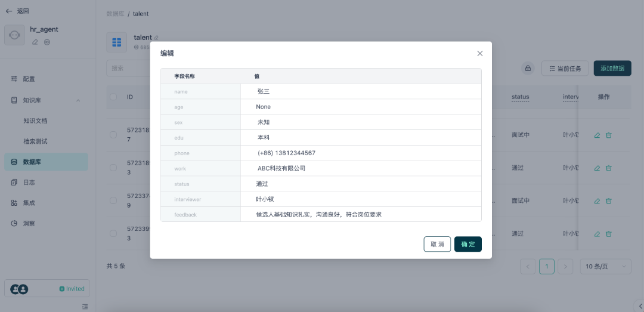644x312 pixels.
Task: Delete the first 通过 row via trash icon
Action: coord(609,168)
